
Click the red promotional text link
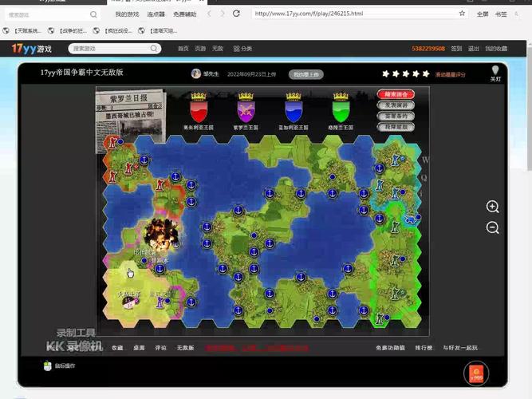coord(257,348)
